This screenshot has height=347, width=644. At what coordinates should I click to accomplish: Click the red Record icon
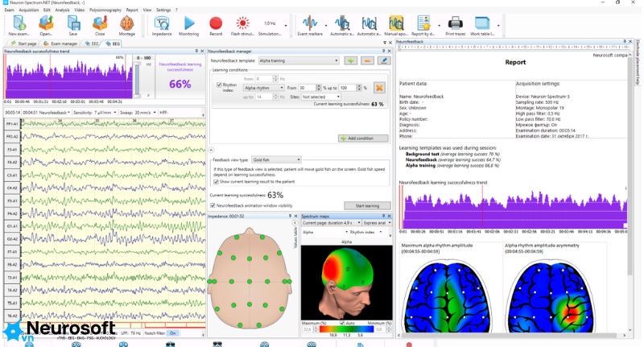[216, 26]
